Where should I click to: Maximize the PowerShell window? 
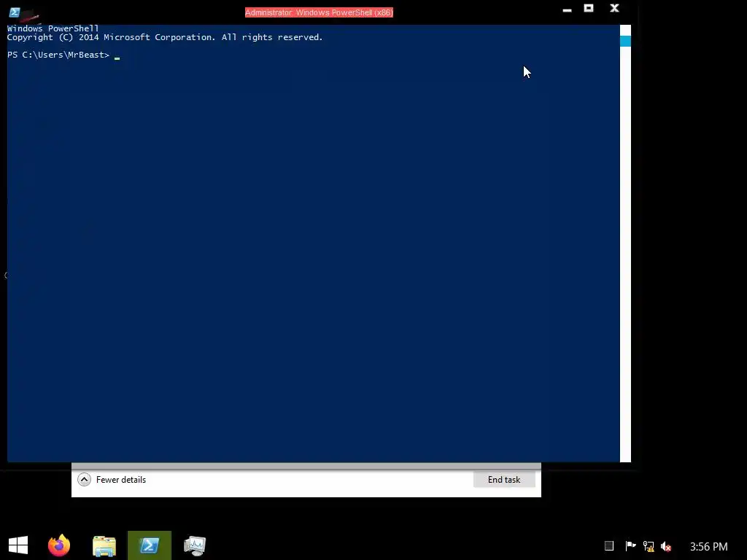[589, 8]
